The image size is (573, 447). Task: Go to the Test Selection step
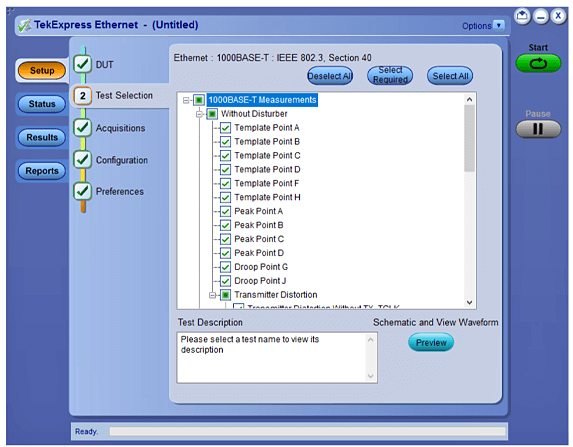point(124,96)
